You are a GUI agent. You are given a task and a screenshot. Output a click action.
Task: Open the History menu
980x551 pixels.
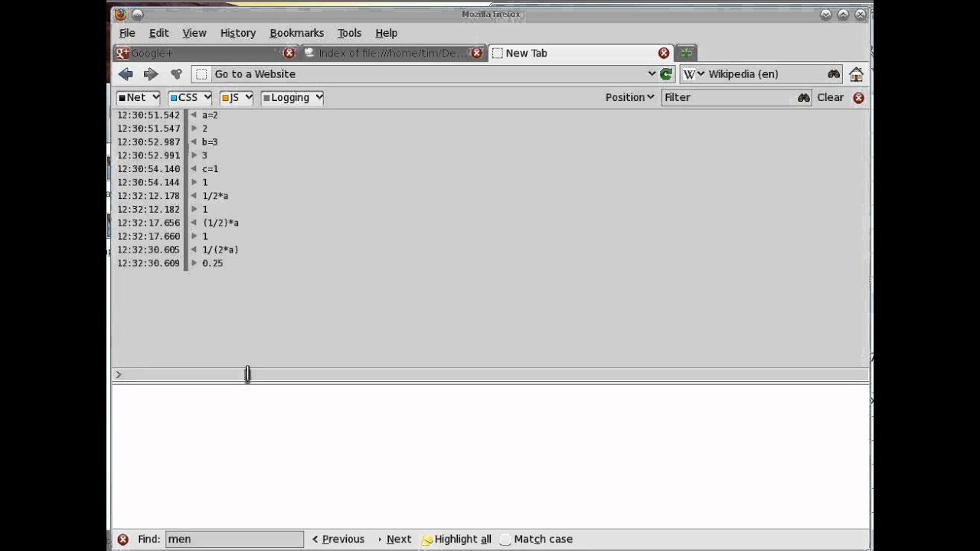pos(238,33)
